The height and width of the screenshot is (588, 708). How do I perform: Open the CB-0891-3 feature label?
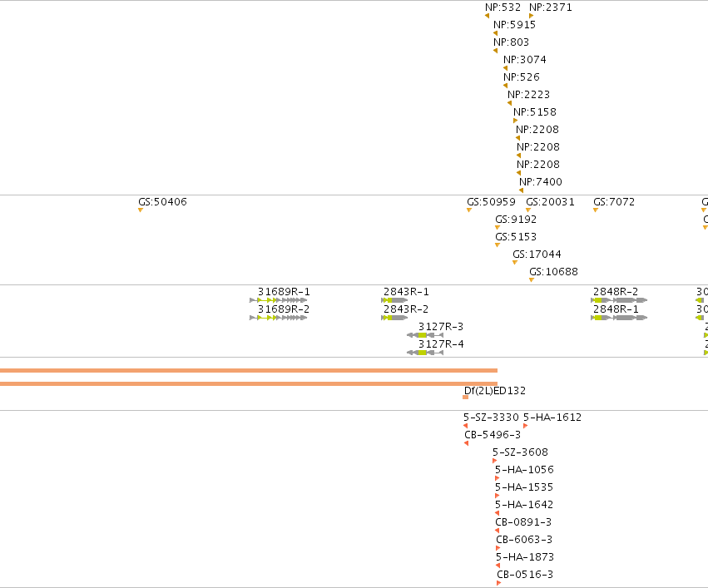(523, 522)
